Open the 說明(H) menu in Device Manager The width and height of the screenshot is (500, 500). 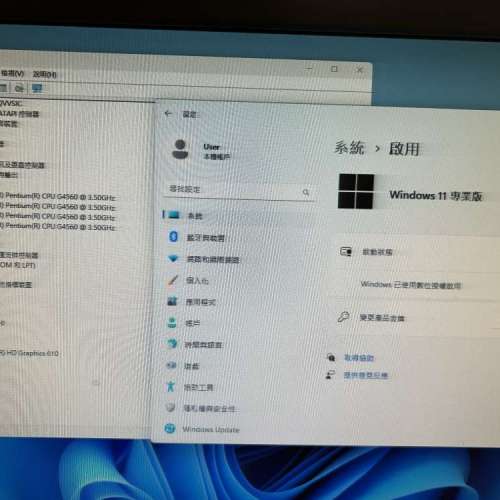(45, 74)
